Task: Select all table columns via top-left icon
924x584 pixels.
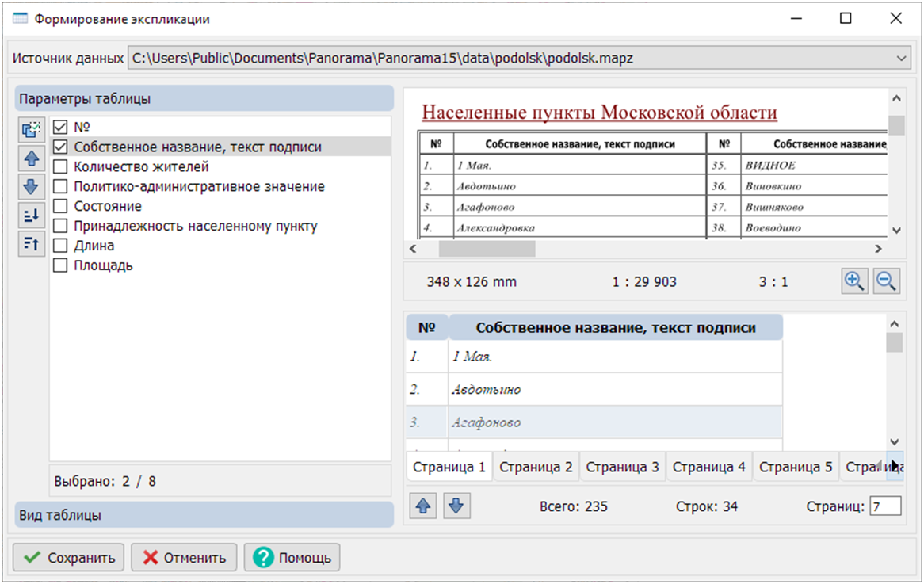Action: click(30, 130)
